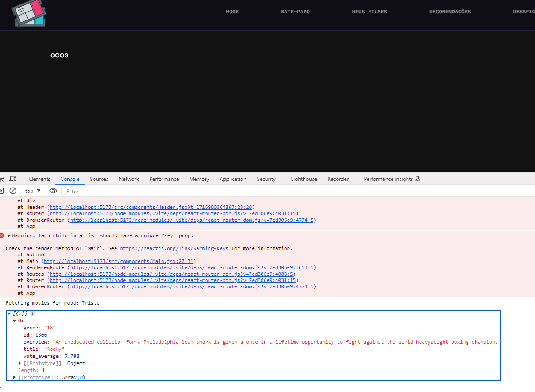Focus the console Filter input field
The image size is (535, 392).
pos(300,191)
